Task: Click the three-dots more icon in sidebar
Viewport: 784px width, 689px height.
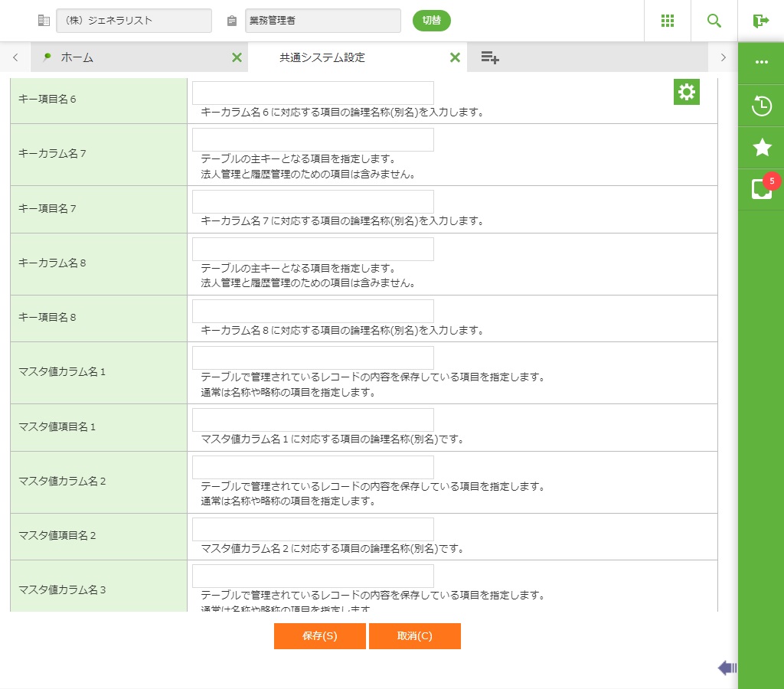Action: 761,62
